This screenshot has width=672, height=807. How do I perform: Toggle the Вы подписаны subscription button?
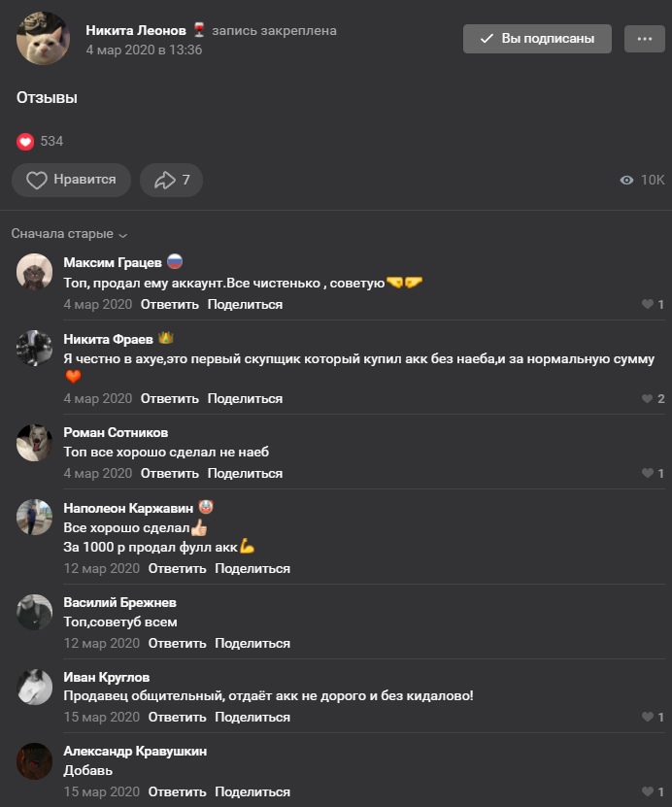pyautogui.click(x=537, y=39)
